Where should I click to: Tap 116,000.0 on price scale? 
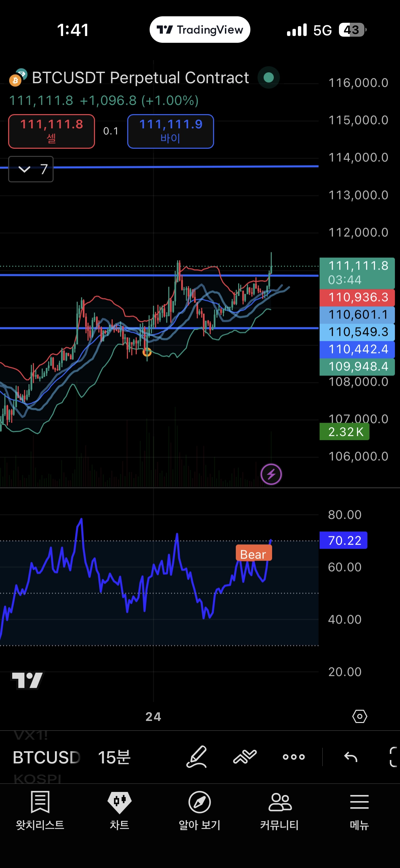point(358,83)
